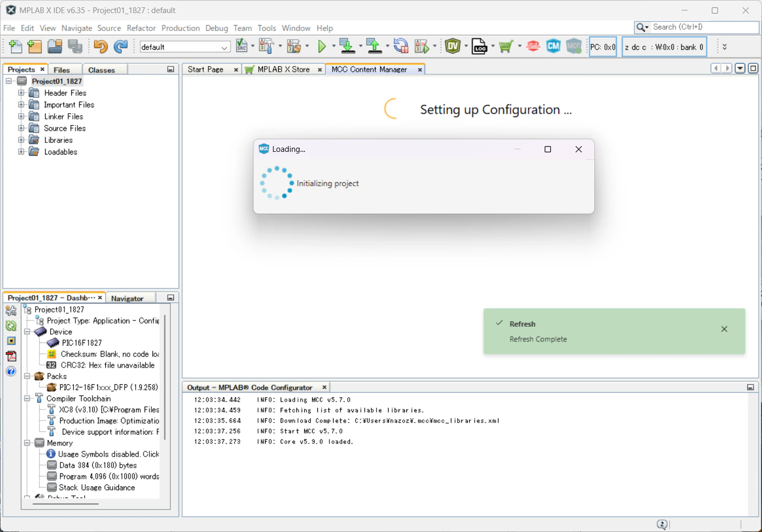Maximize the editor window area
This screenshot has height=532, width=762.
coord(753,69)
